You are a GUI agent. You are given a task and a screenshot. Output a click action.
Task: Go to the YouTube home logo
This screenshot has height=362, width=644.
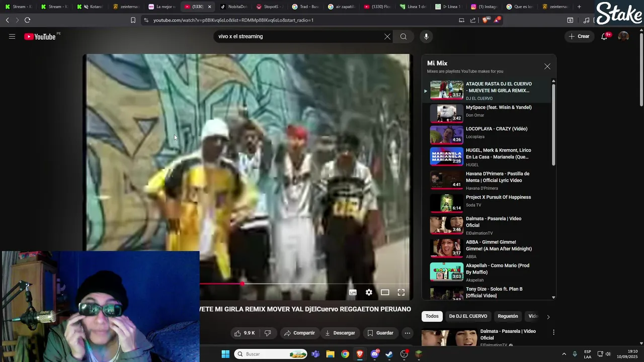coord(40,36)
